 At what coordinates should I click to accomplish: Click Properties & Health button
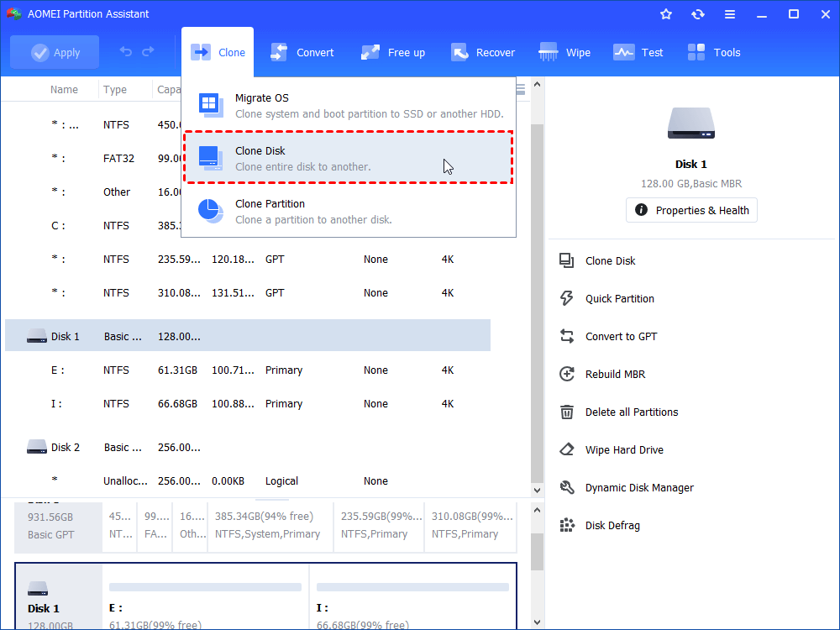[x=691, y=210]
